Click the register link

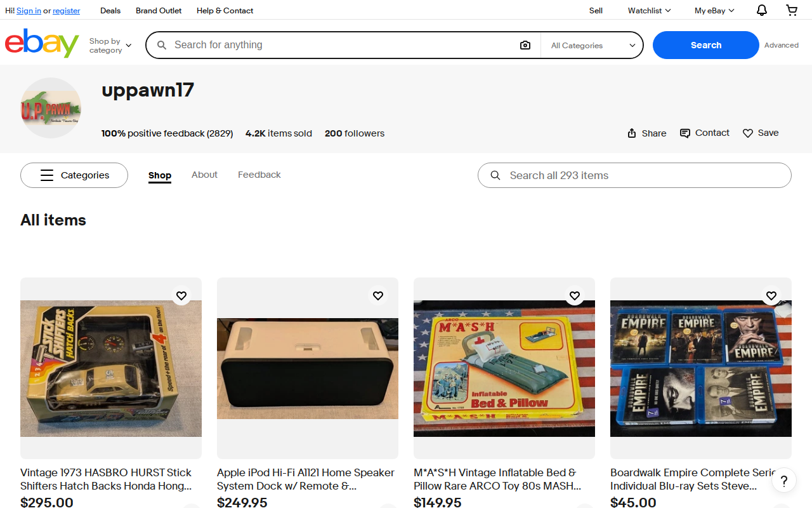pos(67,11)
